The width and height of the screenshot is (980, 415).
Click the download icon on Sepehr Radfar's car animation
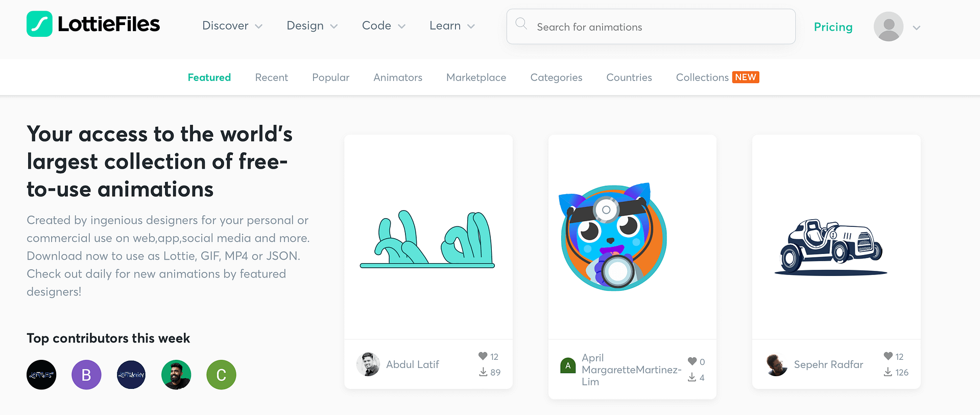coord(888,372)
